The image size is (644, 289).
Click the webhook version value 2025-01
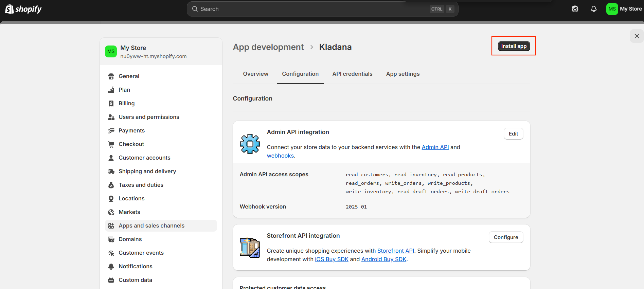(356, 207)
